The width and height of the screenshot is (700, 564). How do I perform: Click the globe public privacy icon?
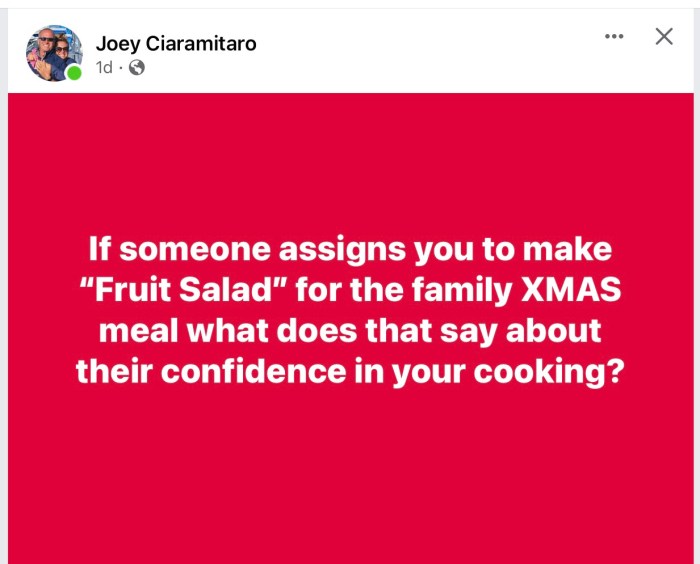137,68
